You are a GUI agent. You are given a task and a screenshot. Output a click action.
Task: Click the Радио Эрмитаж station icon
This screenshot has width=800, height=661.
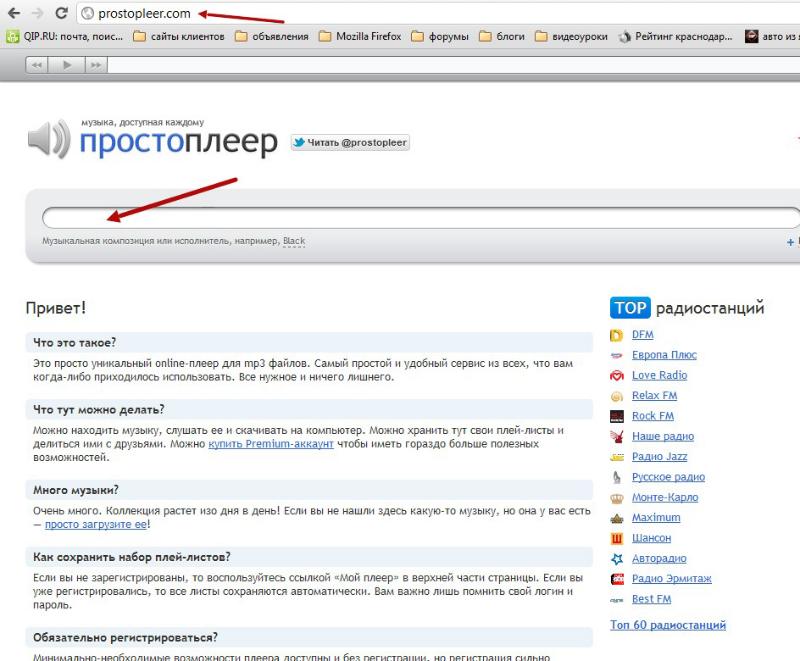pyautogui.click(x=617, y=579)
